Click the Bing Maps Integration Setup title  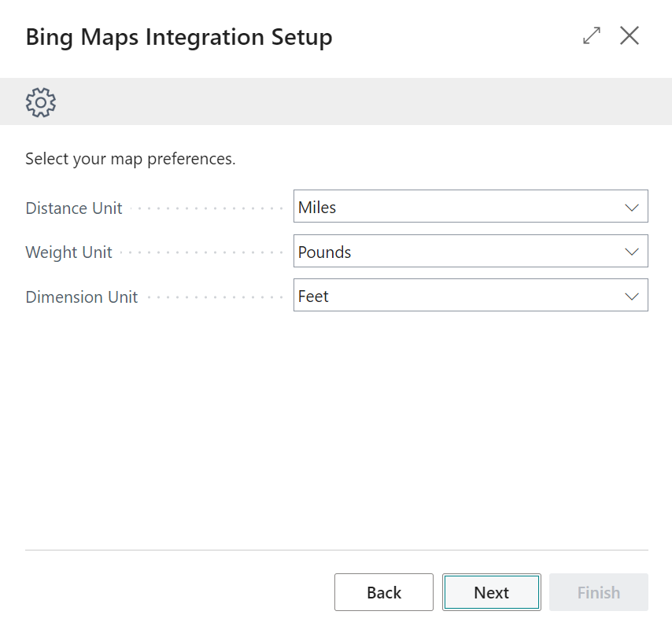178,36
